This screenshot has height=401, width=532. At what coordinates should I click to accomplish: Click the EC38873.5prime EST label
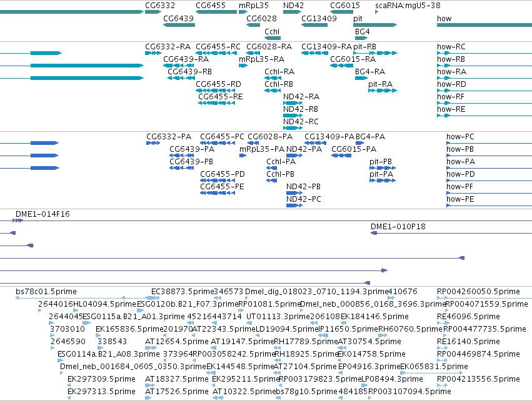click(x=183, y=292)
